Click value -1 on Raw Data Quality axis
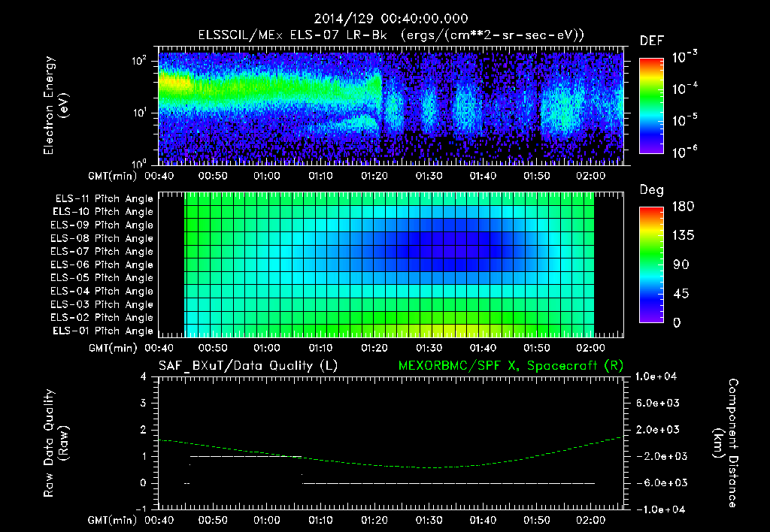Screen dimensions: 770x532 pos(141,509)
